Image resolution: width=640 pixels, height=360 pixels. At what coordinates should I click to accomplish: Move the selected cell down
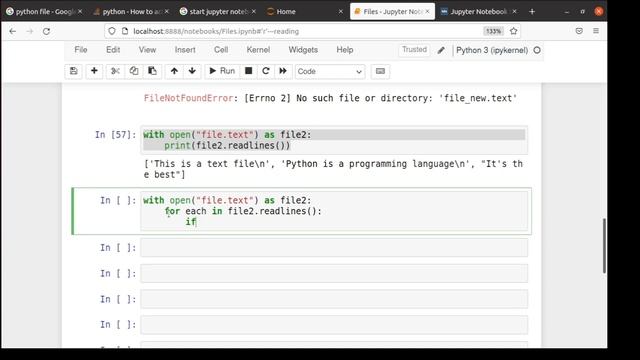click(192, 71)
